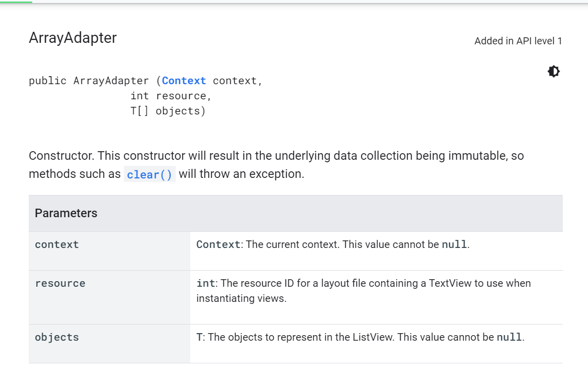Image resolution: width=588 pixels, height=381 pixels.
Task: Click the green progress bar at top left
Action: pyautogui.click(x=15, y=3)
